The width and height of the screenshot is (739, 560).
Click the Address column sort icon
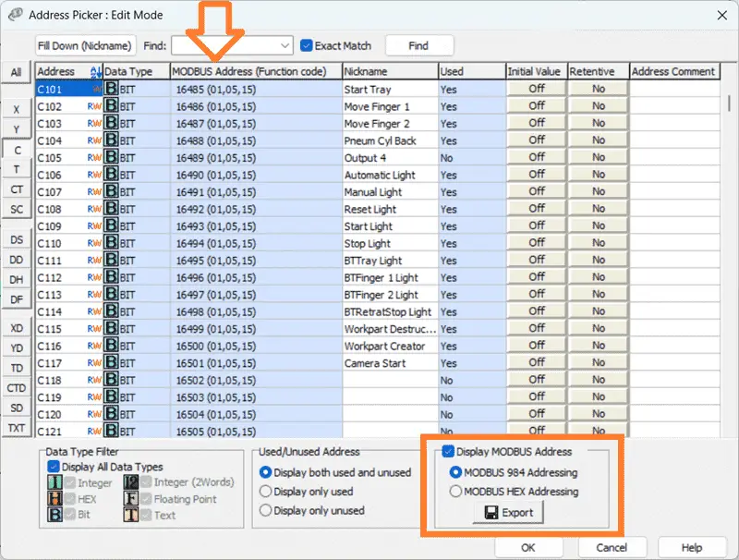96,72
